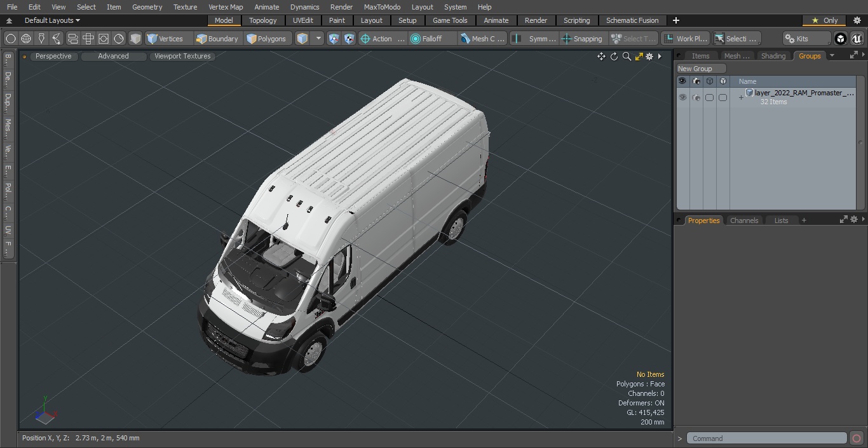
Task: Click the Advanced shading button
Action: pos(113,56)
